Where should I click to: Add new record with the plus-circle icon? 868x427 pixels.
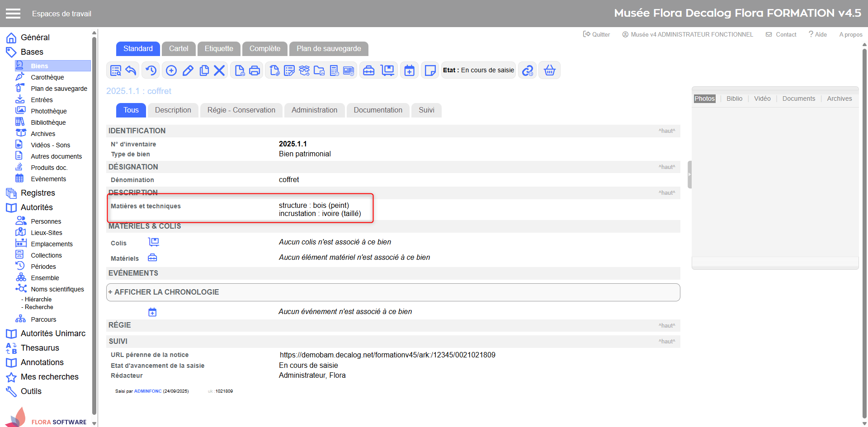[x=171, y=70]
